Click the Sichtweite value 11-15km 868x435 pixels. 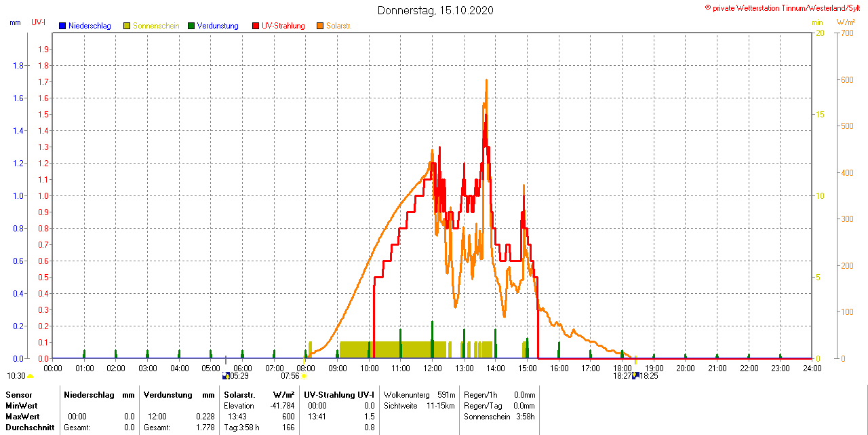(441, 406)
